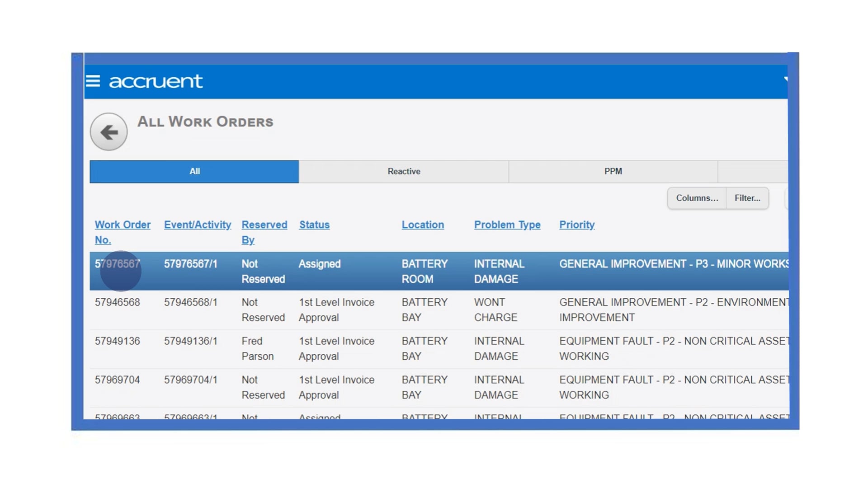Screen dimensions: 868x488
Task: Sort by Problem Type column header
Action: 507,225
